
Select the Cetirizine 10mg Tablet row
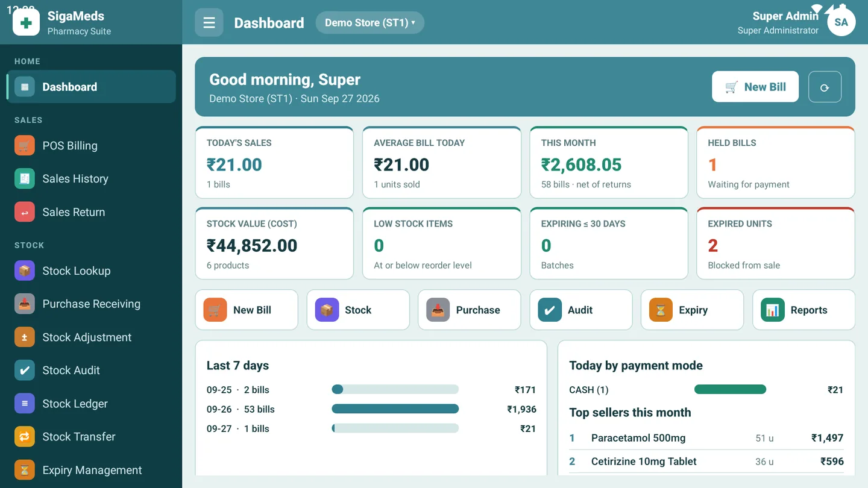[x=706, y=461]
